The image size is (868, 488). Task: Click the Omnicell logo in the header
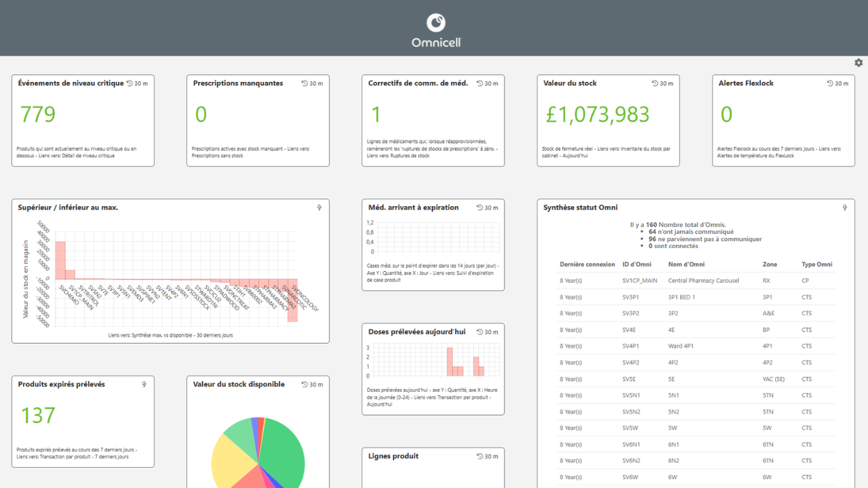click(436, 30)
